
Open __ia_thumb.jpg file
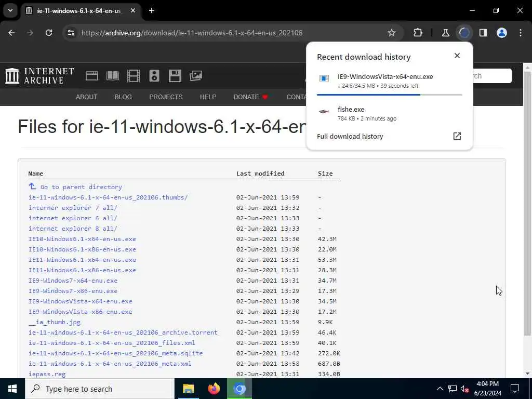click(x=54, y=322)
